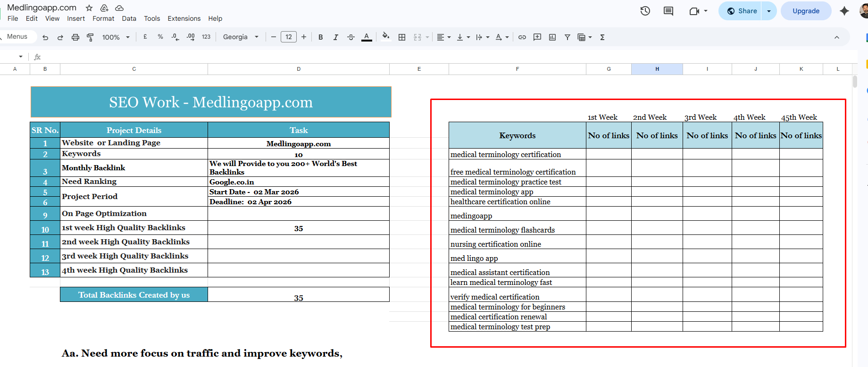Open the name box dropdown arrow

(x=21, y=57)
